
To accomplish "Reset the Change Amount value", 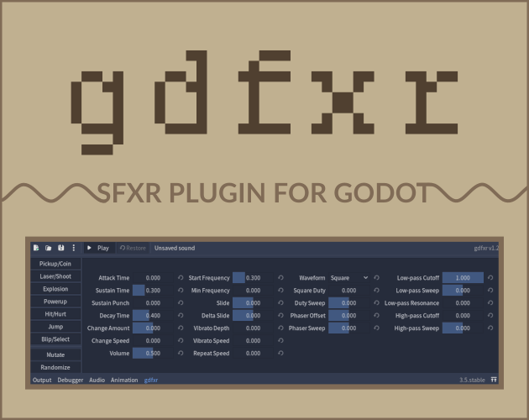I will 181,328.
